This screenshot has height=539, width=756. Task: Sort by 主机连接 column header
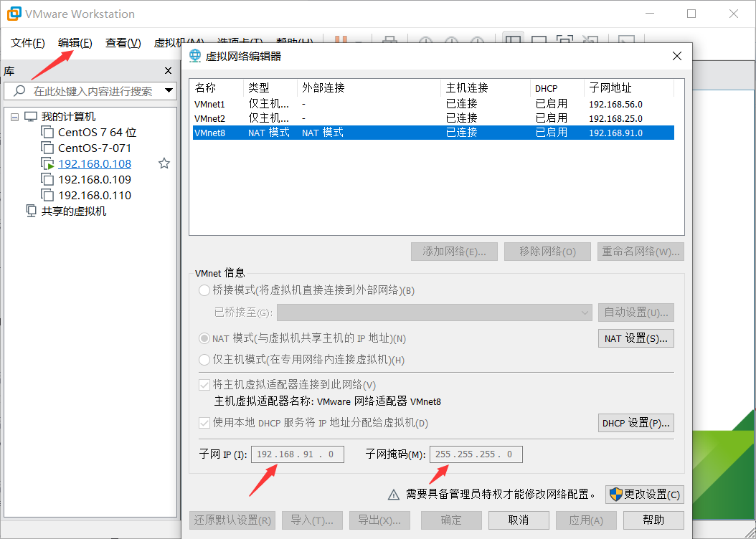[x=485, y=87]
